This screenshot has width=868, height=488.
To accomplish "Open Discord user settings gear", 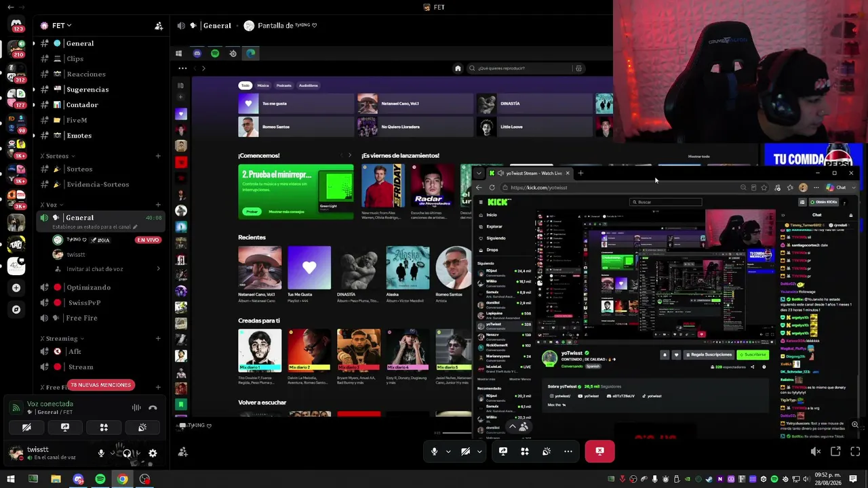I will [153, 453].
